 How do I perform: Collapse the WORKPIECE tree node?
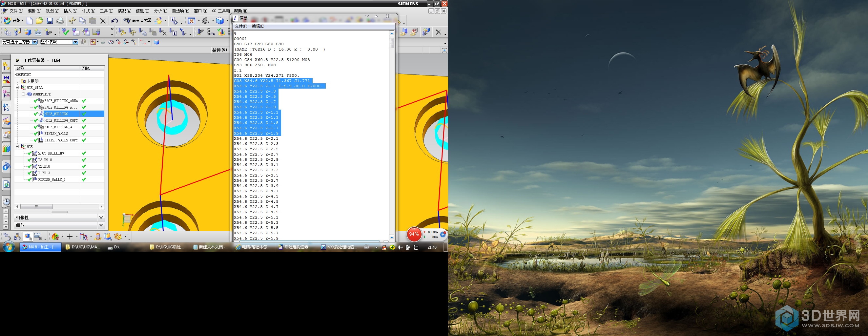click(x=24, y=94)
